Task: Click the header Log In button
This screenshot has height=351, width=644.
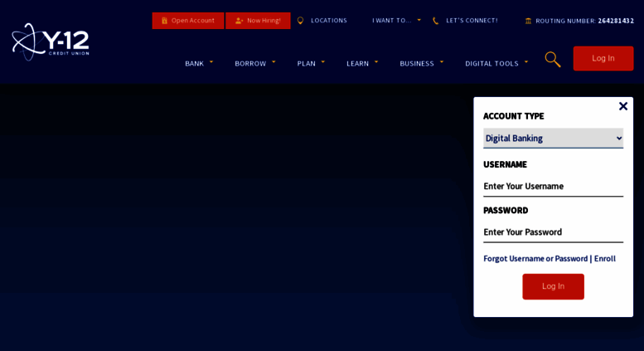Action: (x=603, y=58)
